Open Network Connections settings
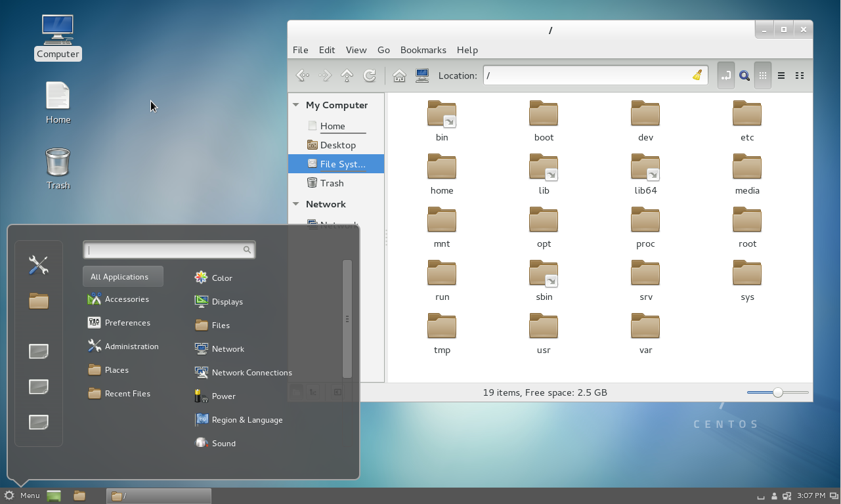 pyautogui.click(x=251, y=372)
